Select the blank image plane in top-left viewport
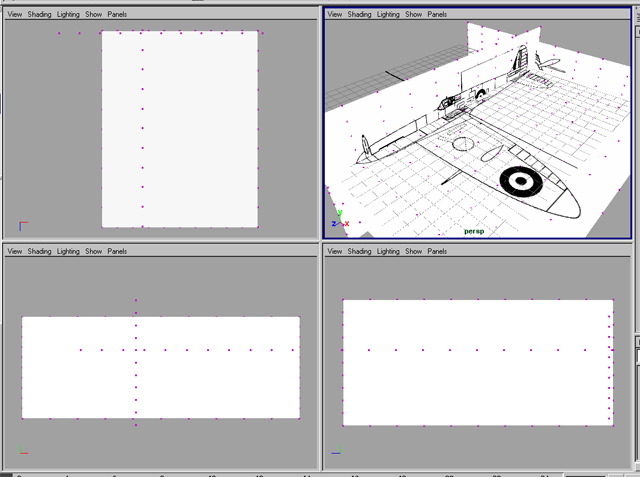Viewport: 640px width, 477px height. pyautogui.click(x=180, y=129)
